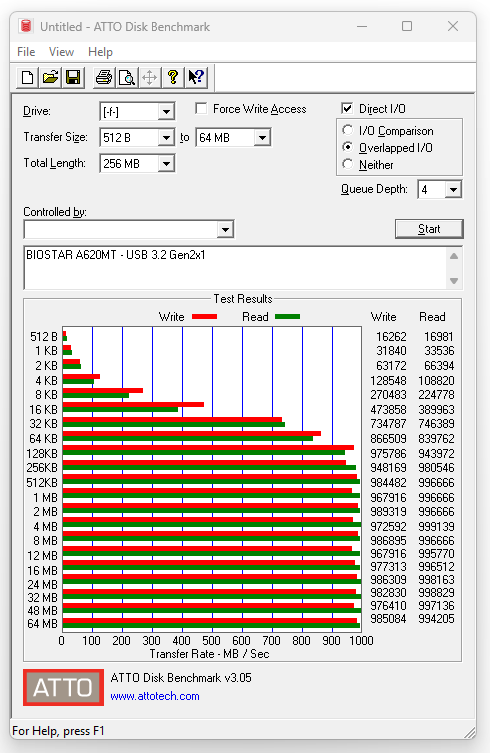Choose the Neither radio option
The image size is (490, 753).
pyautogui.click(x=347, y=164)
